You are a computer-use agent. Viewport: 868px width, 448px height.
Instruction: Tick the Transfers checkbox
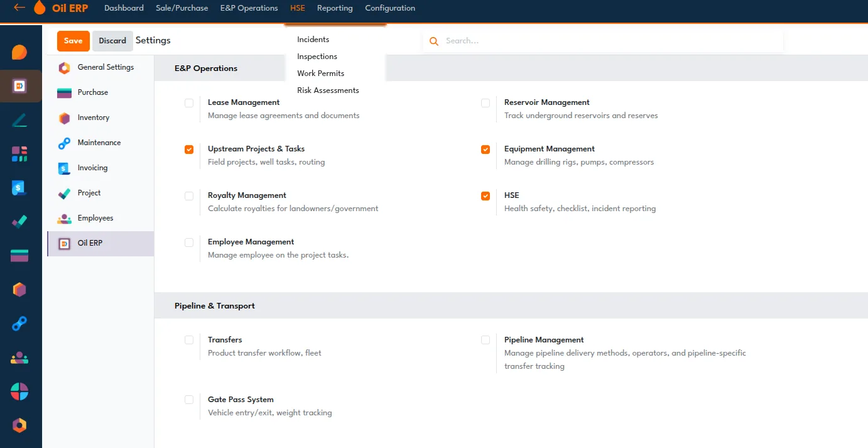tap(189, 340)
